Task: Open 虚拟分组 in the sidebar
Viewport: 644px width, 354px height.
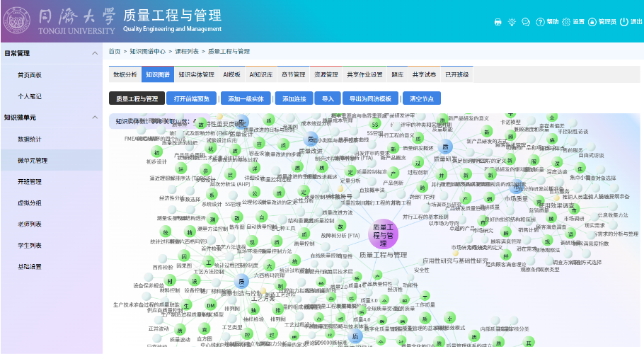Action: 30,203
